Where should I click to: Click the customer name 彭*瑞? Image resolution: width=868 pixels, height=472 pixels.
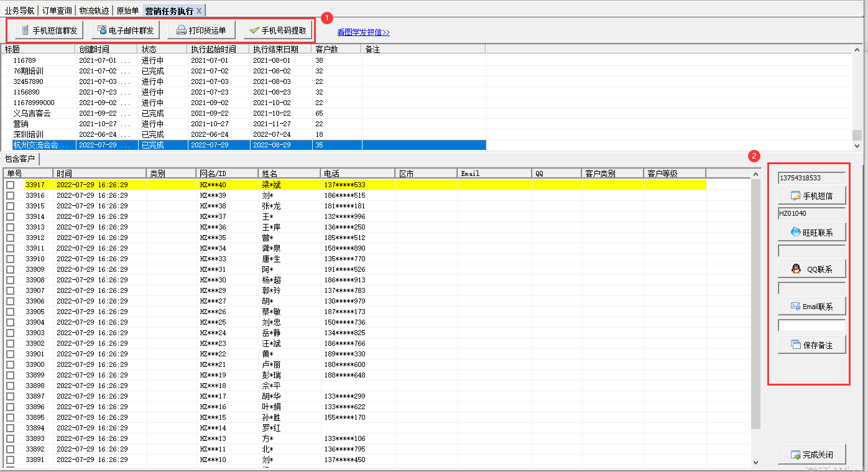point(272,375)
